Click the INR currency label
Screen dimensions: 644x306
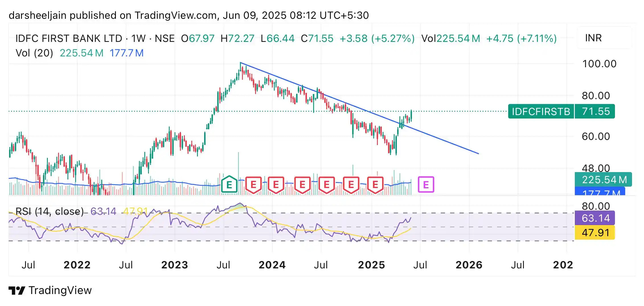click(x=593, y=38)
